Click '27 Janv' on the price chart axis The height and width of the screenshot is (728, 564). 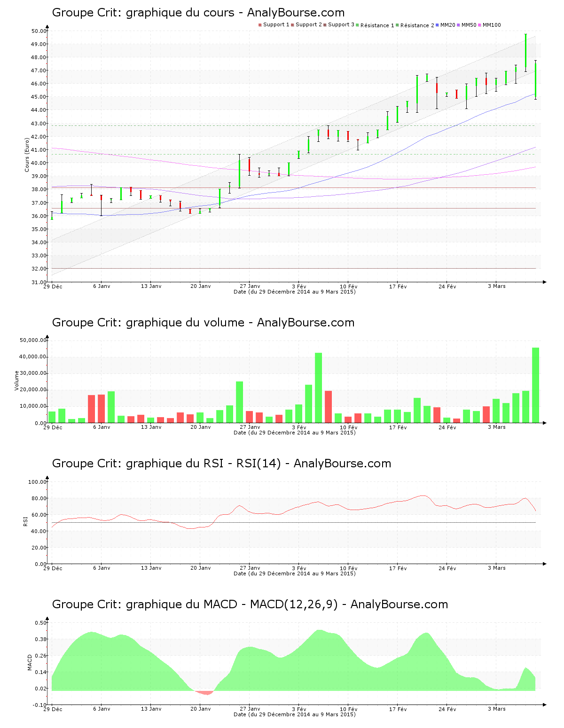(x=250, y=286)
